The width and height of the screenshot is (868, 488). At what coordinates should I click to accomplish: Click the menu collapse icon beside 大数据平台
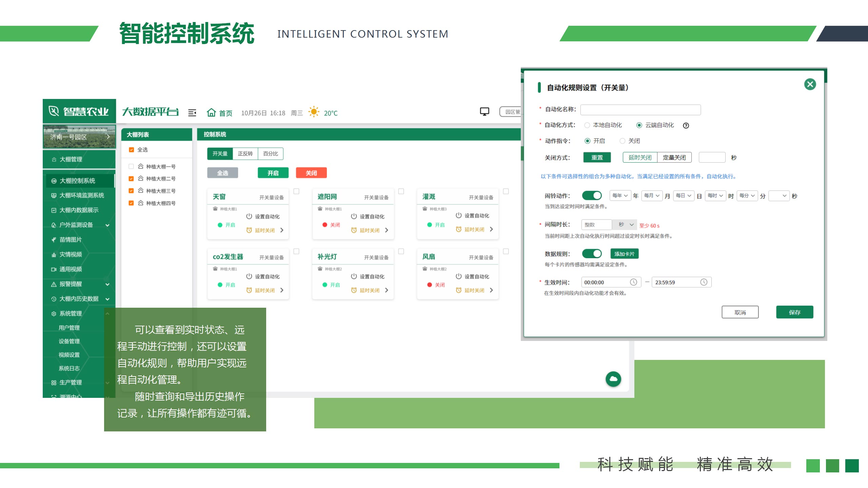pyautogui.click(x=192, y=113)
